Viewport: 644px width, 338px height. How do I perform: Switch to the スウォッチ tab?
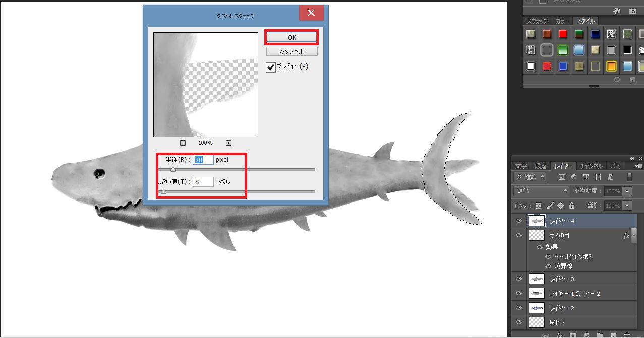click(538, 21)
